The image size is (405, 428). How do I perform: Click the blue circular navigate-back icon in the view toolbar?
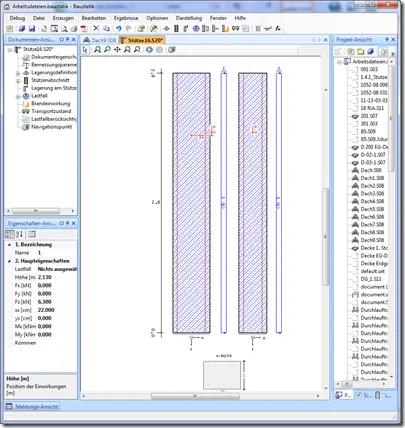tap(149, 50)
